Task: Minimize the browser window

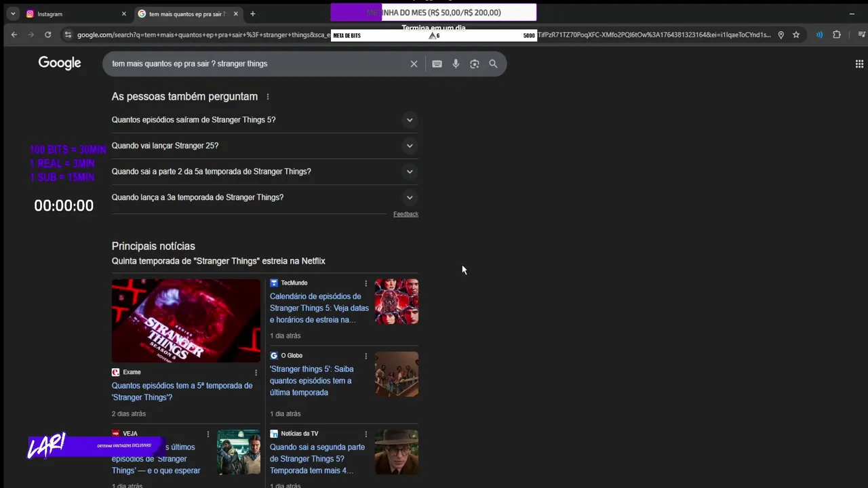Action: pyautogui.click(x=852, y=14)
